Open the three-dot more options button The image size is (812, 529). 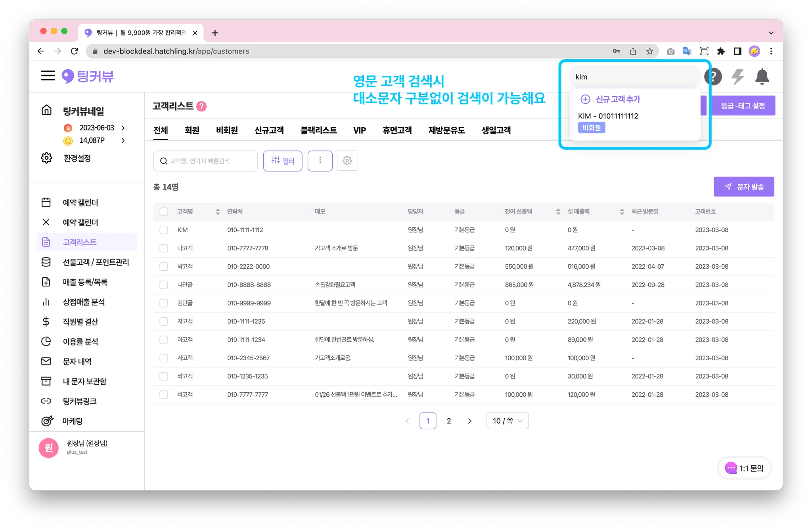320,161
